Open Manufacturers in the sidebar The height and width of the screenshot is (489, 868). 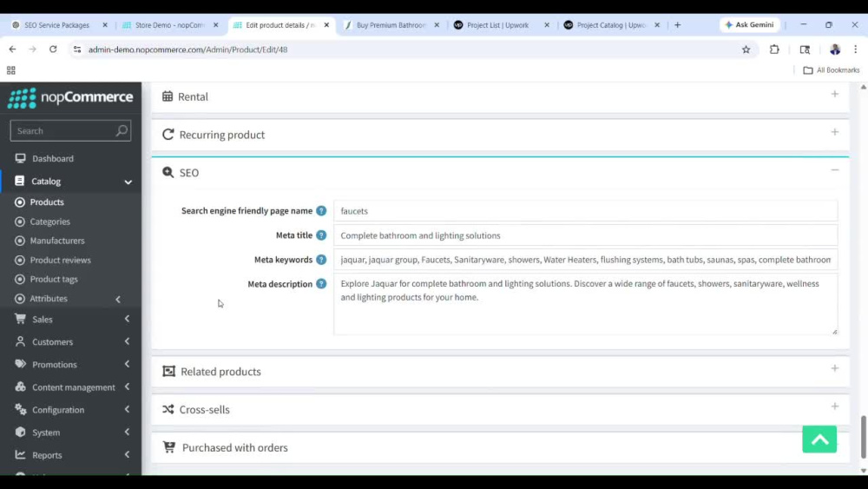[x=57, y=241]
